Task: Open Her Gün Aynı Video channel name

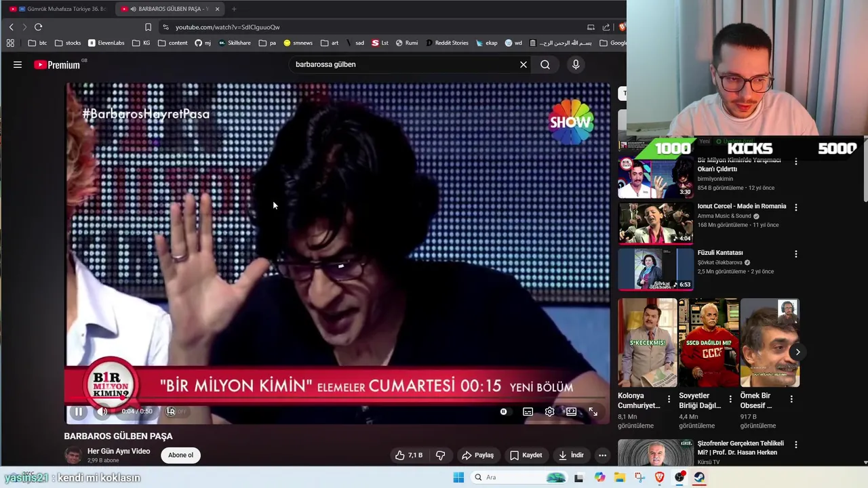Action: pos(119,451)
